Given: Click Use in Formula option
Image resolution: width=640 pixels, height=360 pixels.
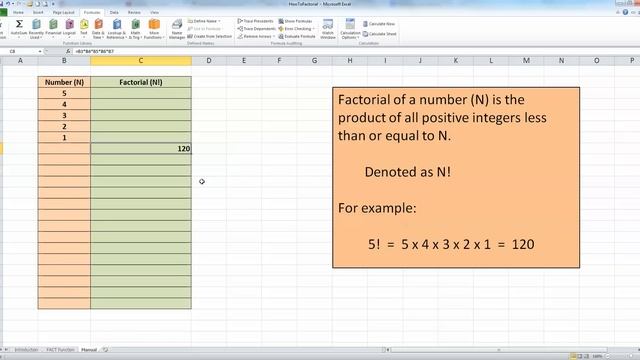Looking at the screenshot, I should (x=204, y=29).
